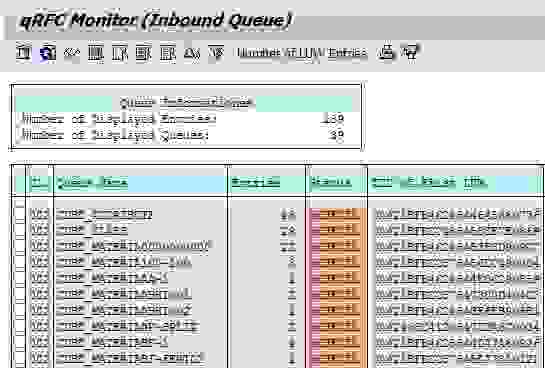Click the Status column header
Image resolution: width=545 pixels, height=368 pixels.
pyautogui.click(x=331, y=182)
